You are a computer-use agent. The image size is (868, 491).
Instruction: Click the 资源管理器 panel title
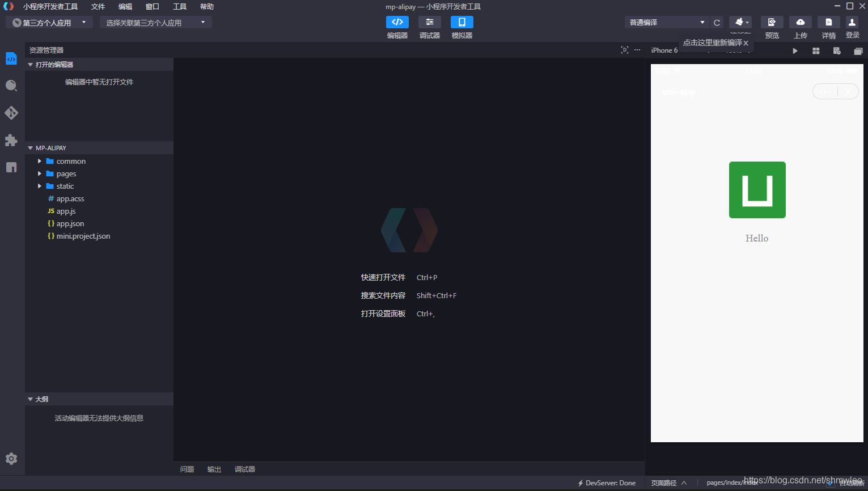pos(46,50)
